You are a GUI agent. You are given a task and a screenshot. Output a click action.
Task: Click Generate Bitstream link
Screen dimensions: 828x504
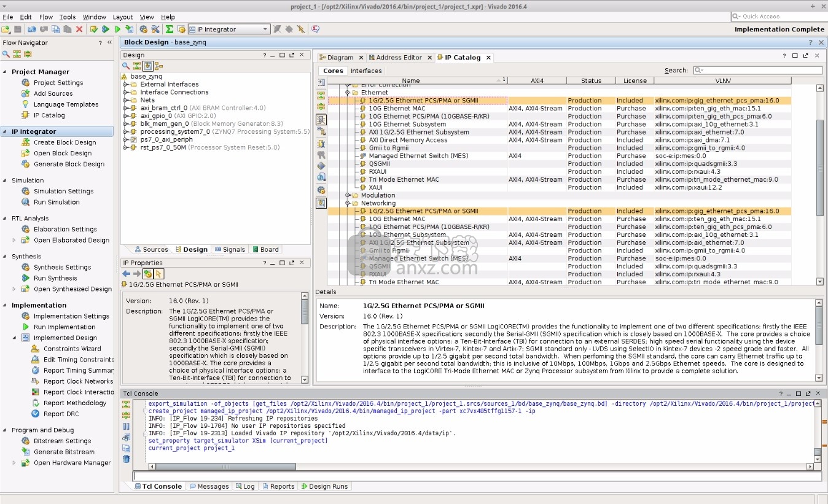point(64,452)
